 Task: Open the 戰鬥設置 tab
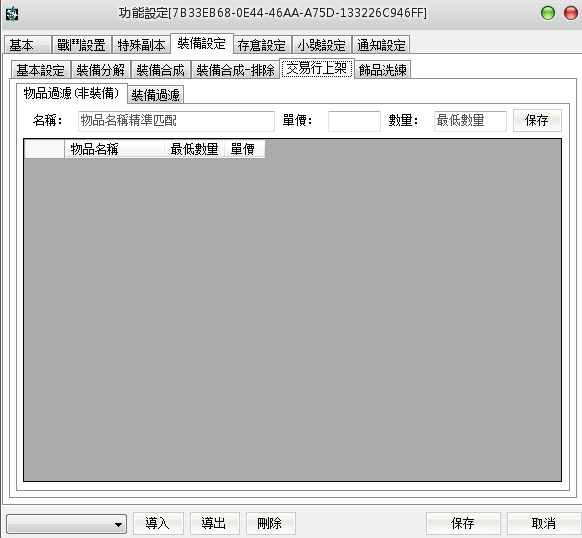82,45
